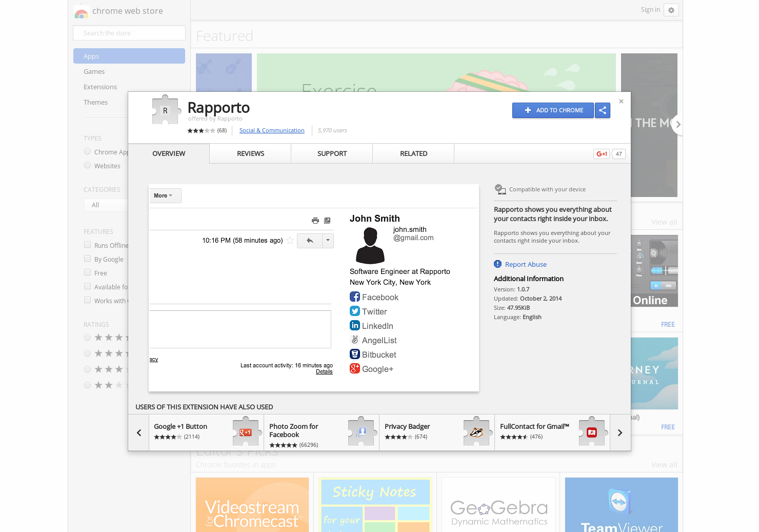Image resolution: width=759 pixels, height=532 pixels.
Task: Select the bottom star rating radio button
Action: coord(88,385)
